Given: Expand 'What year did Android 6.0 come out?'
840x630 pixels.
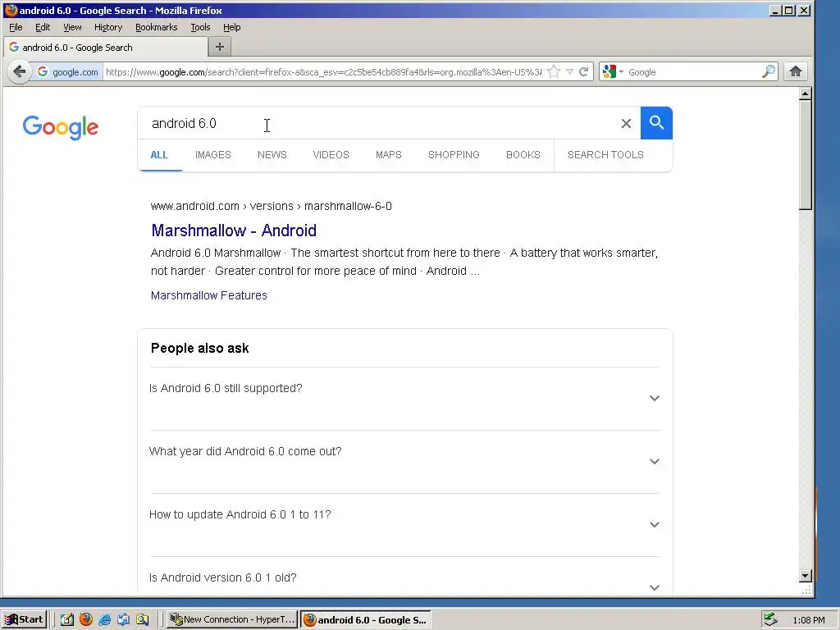Looking at the screenshot, I should 404,461.
